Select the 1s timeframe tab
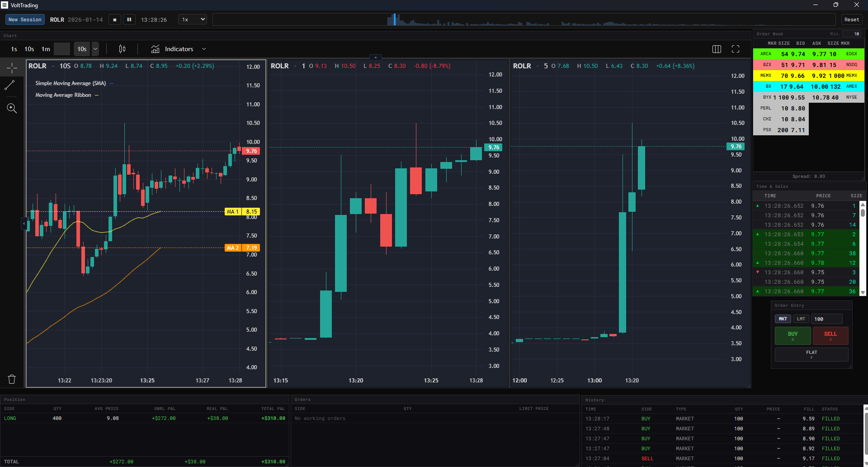Viewport: 868px width, 467px height. [14, 49]
